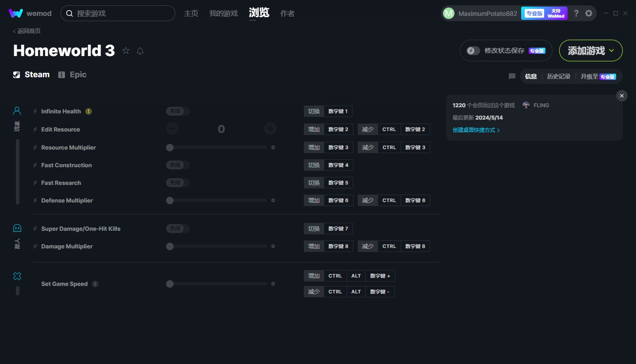636x364 pixels.
Task: Open the home tab
Action: click(191, 13)
